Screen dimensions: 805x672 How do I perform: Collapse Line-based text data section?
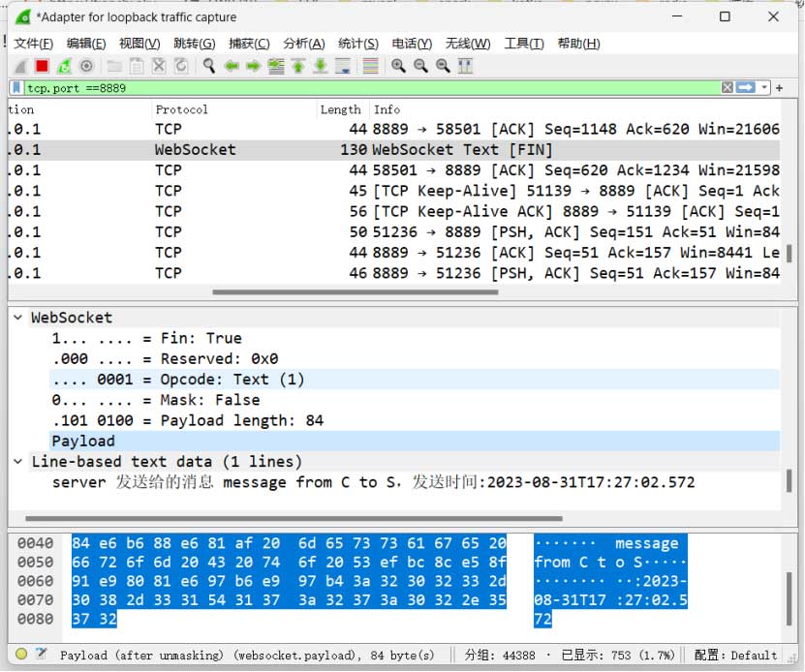pyautogui.click(x=17, y=462)
